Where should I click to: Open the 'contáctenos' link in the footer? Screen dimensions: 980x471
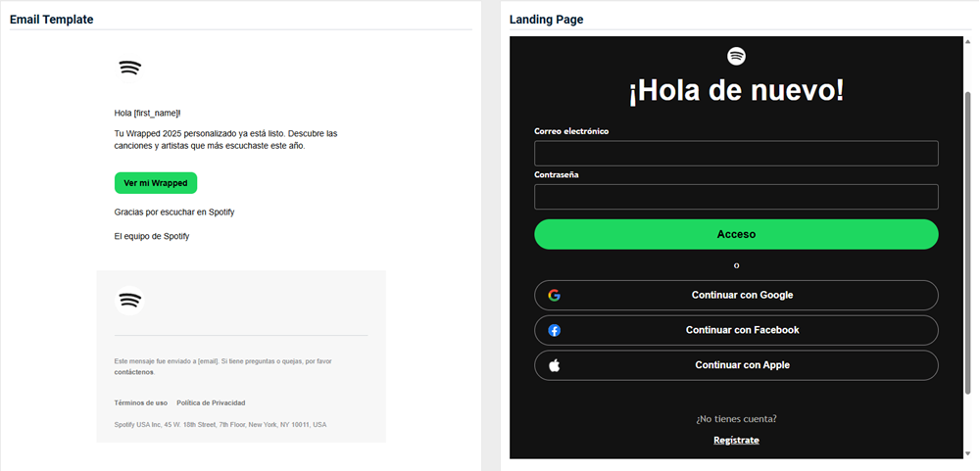(x=133, y=372)
